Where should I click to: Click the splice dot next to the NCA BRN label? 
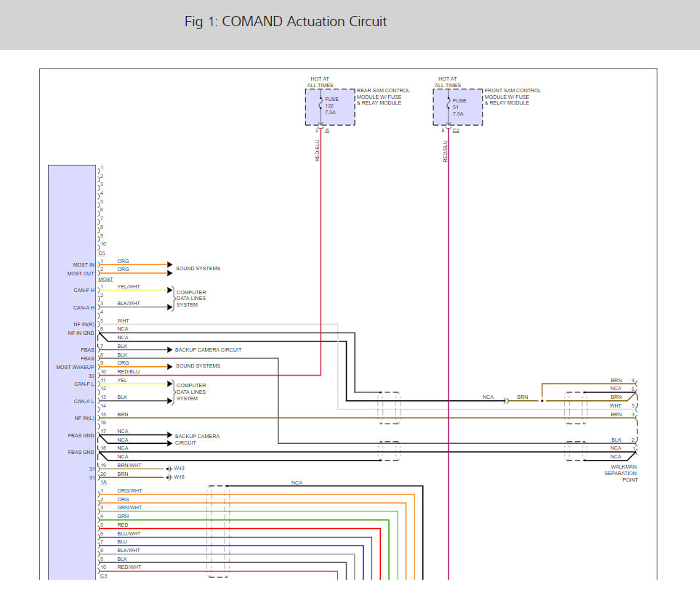pyautogui.click(x=542, y=400)
